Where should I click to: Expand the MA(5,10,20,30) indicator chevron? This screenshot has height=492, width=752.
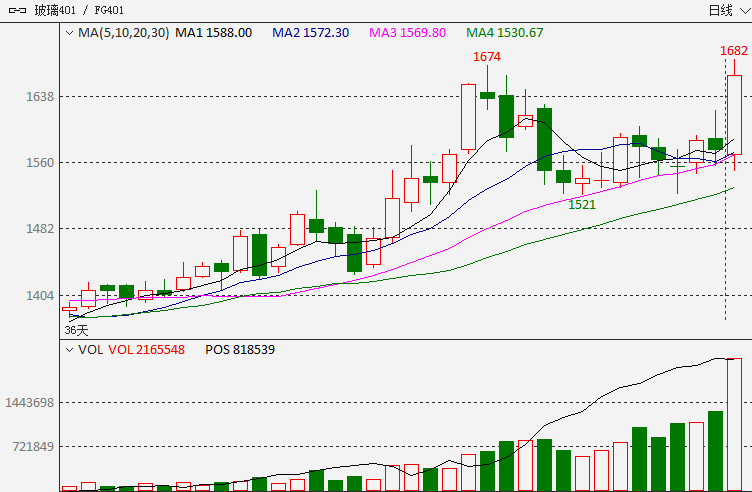coord(69,33)
